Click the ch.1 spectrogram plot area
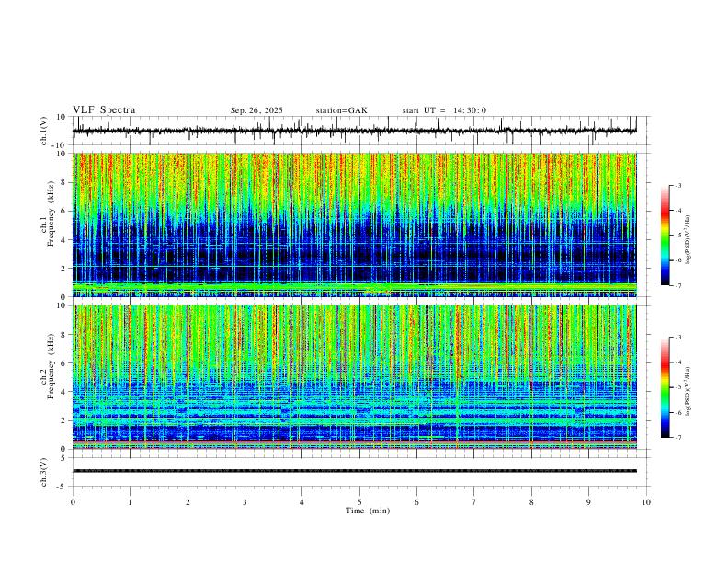This screenshot has height=563, width=728. click(x=355, y=224)
